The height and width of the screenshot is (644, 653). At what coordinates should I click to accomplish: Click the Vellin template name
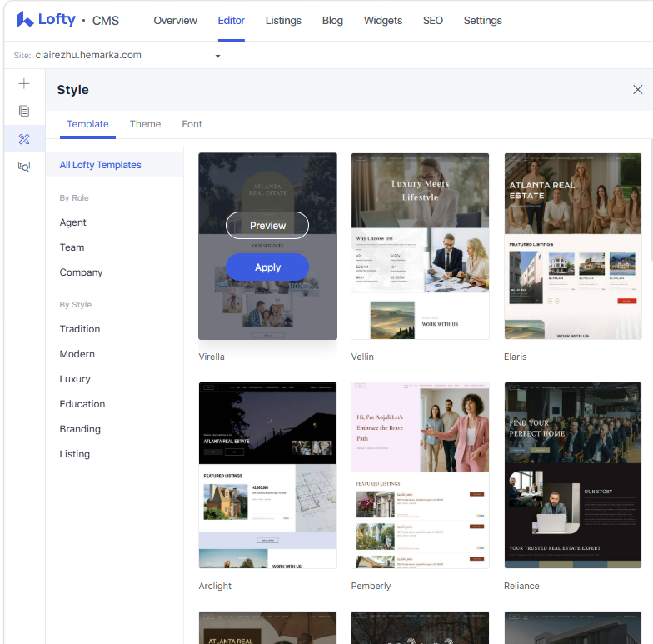click(362, 357)
